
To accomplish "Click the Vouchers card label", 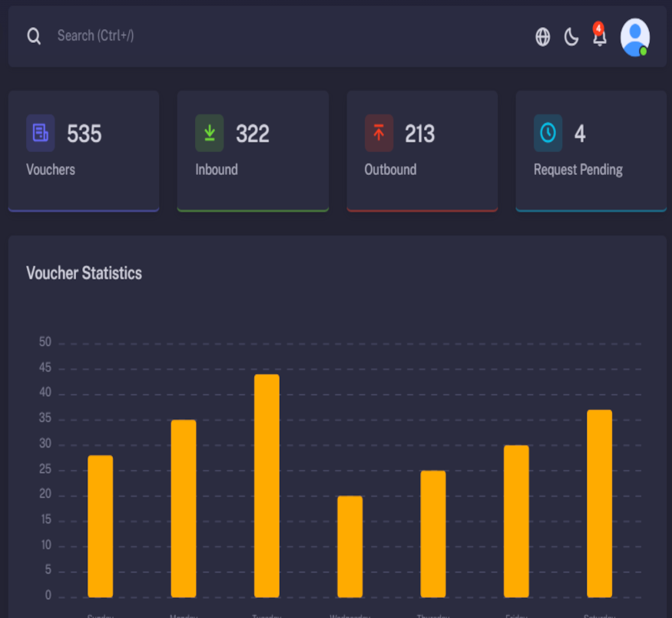I will click(x=51, y=170).
